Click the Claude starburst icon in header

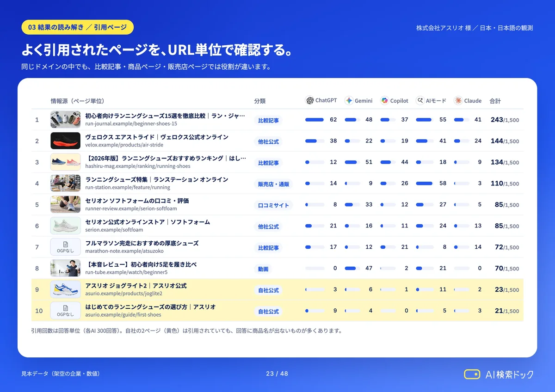(458, 100)
